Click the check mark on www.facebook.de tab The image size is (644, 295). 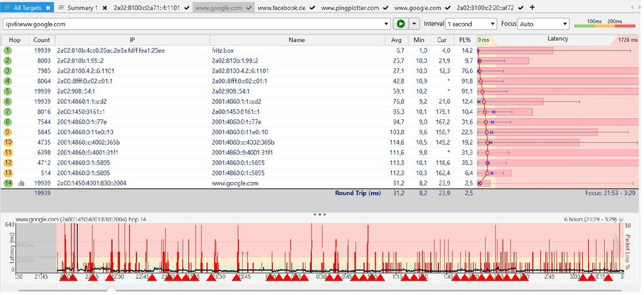click(x=312, y=8)
